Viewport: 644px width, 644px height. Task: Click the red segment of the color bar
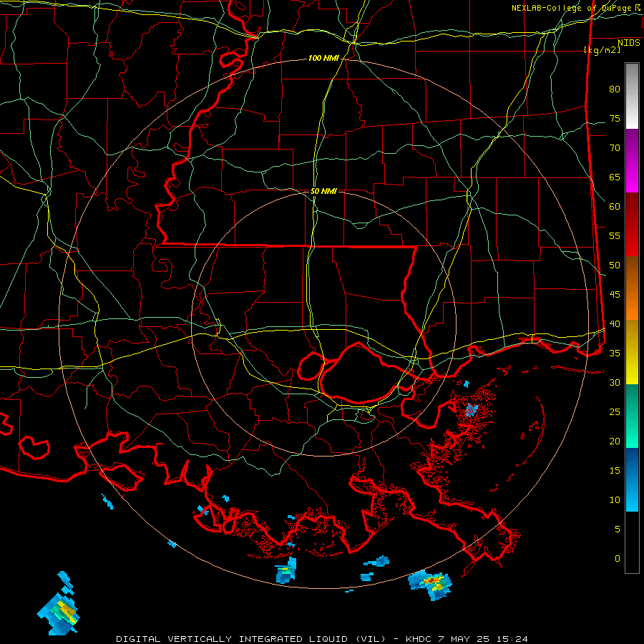(x=632, y=225)
